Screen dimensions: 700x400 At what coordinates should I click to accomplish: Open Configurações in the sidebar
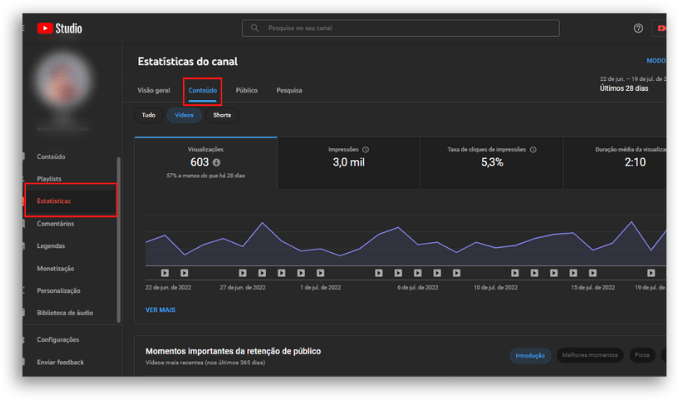click(58, 340)
